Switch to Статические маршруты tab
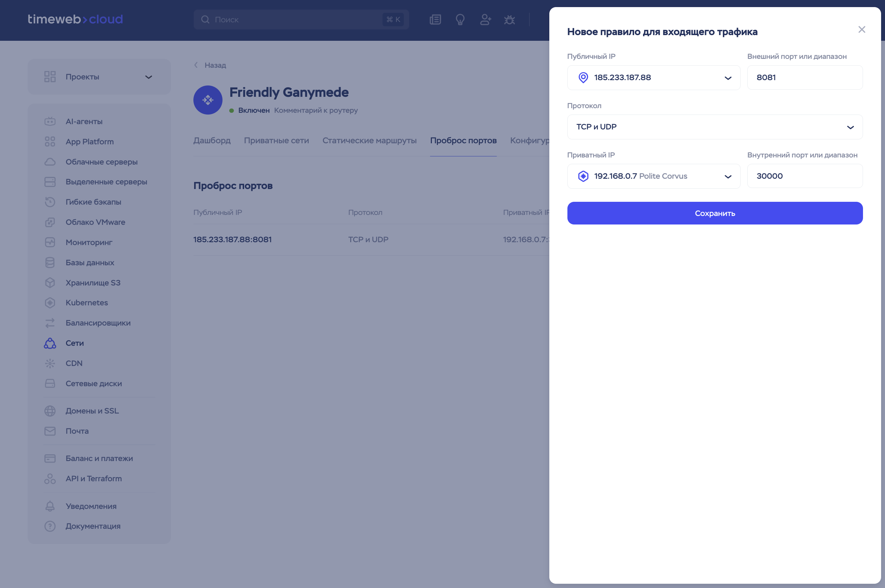885x588 pixels. [x=369, y=141]
